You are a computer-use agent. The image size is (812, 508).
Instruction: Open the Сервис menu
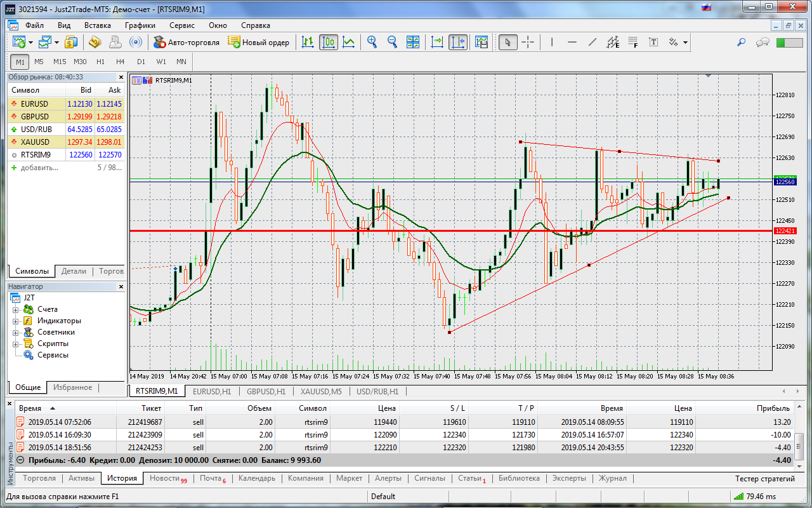tap(182, 25)
